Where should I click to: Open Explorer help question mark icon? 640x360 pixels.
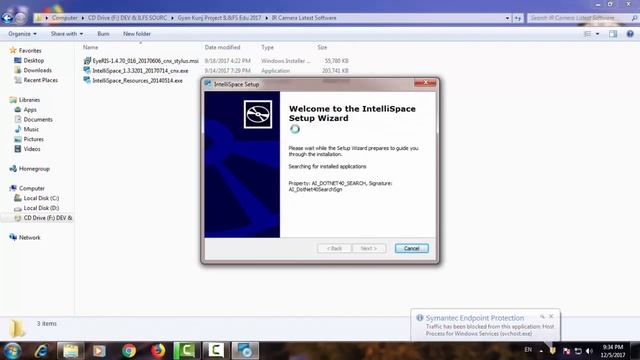[x=630, y=34]
